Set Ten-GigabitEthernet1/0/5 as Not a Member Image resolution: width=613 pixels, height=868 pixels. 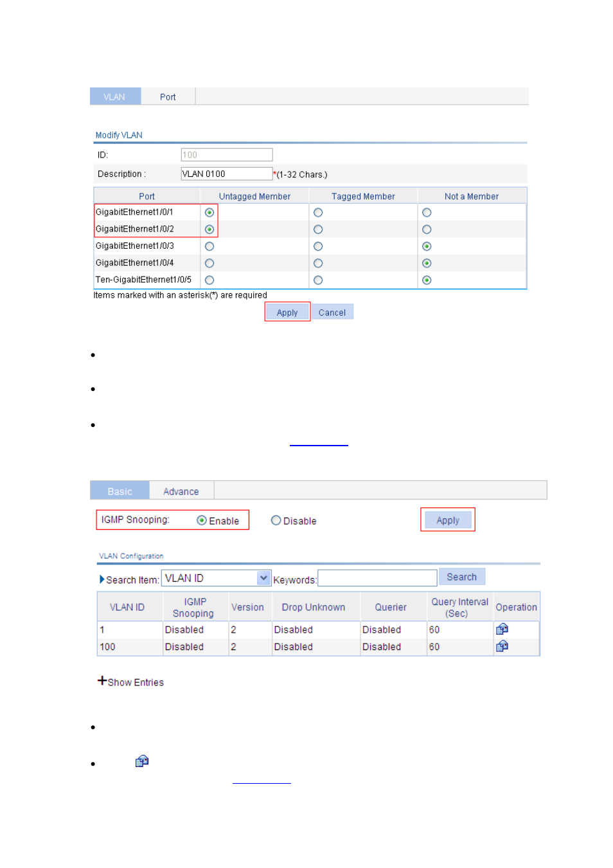pos(427,280)
